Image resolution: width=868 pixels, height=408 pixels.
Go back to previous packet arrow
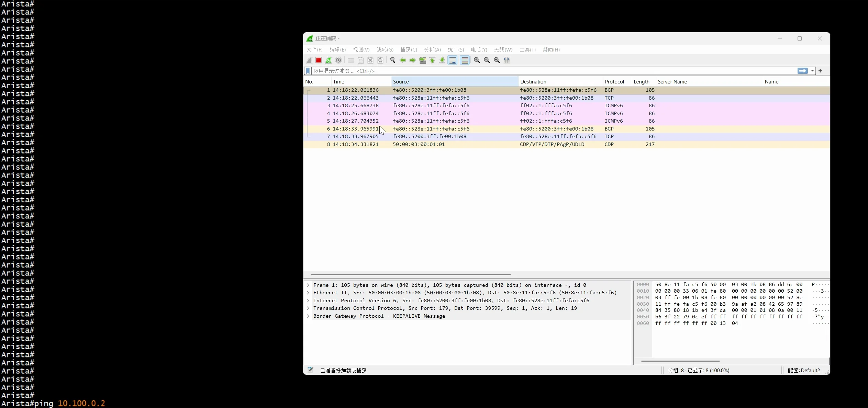pyautogui.click(x=403, y=60)
